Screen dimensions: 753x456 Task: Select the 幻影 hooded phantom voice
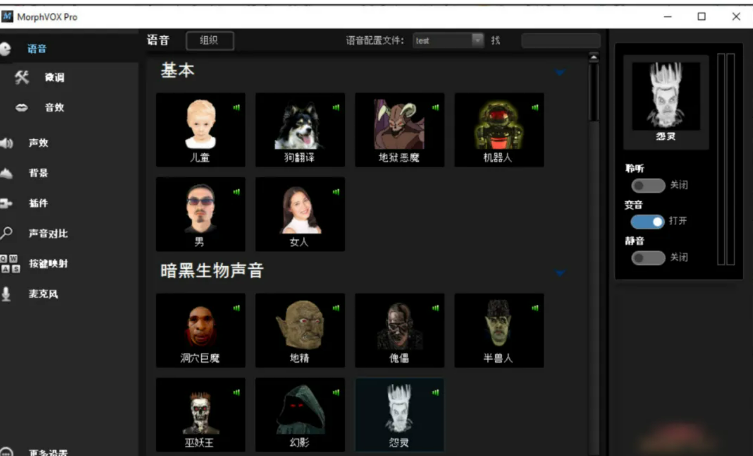pyautogui.click(x=300, y=415)
